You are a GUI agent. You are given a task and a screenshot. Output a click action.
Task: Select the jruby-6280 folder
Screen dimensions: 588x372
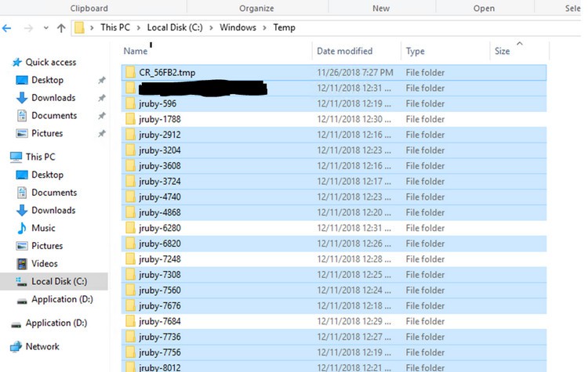pyautogui.click(x=334, y=228)
